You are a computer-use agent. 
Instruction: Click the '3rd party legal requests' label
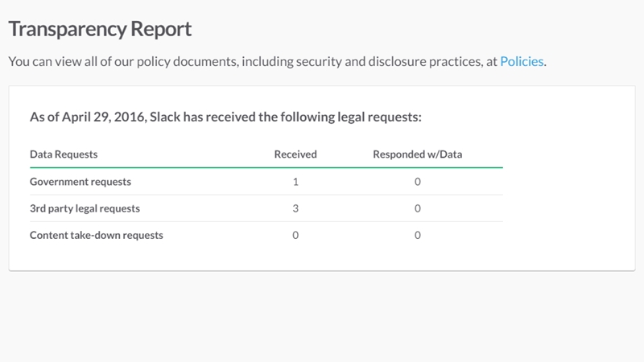coord(85,208)
